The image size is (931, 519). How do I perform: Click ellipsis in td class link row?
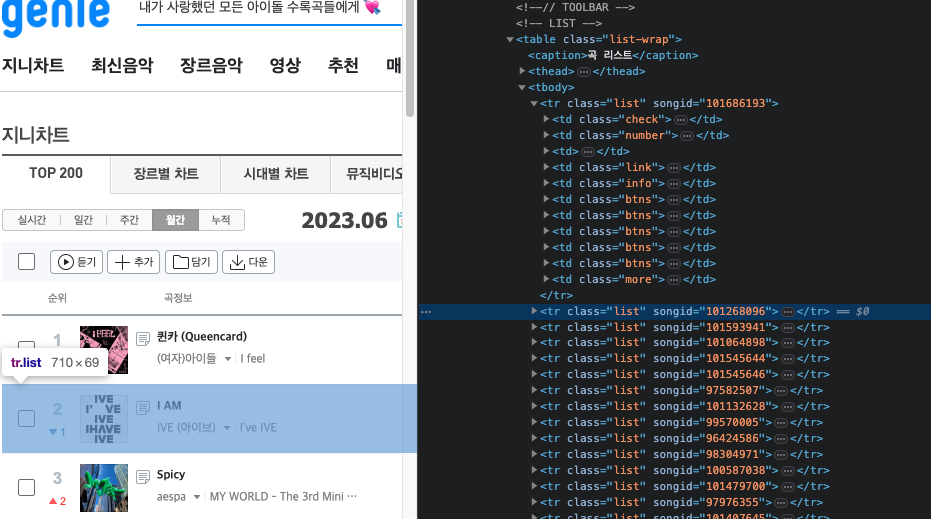(x=674, y=168)
